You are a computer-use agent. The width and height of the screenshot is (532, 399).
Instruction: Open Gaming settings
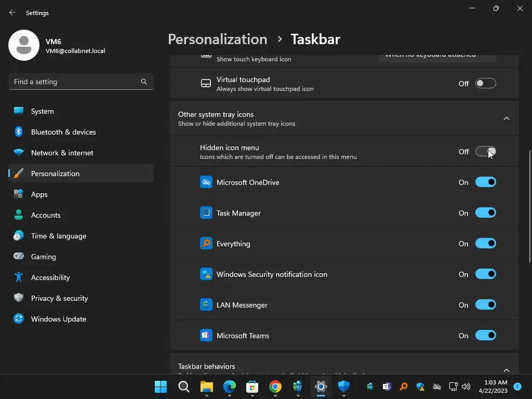(81, 257)
